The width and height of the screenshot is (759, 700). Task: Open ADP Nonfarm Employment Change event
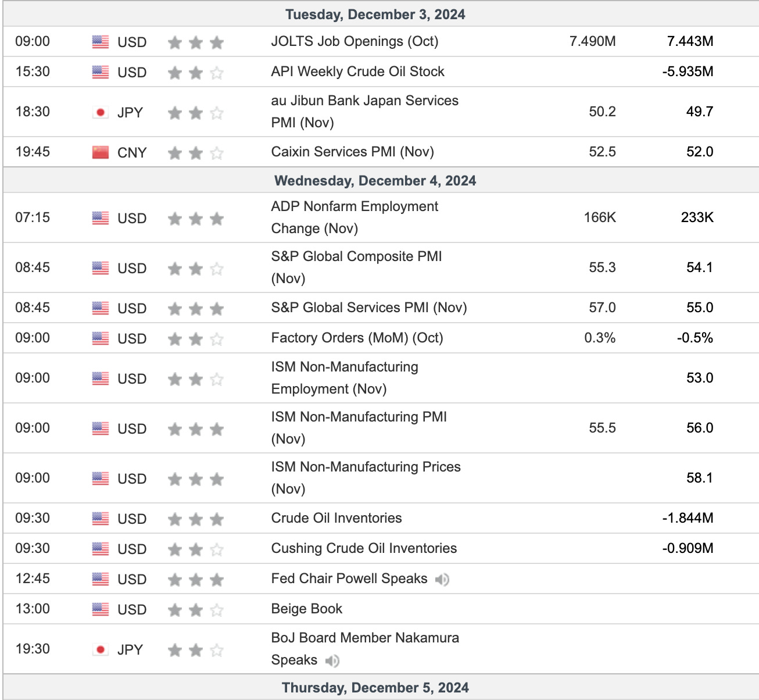click(x=355, y=217)
